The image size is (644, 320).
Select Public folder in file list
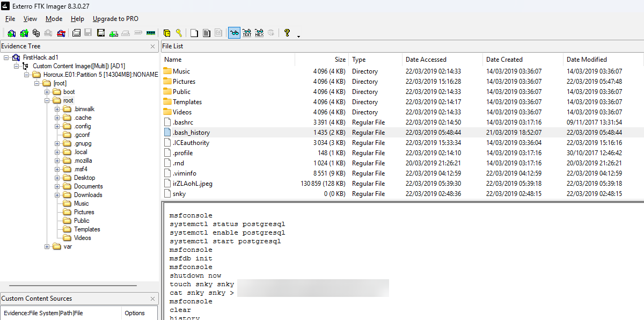click(x=181, y=92)
